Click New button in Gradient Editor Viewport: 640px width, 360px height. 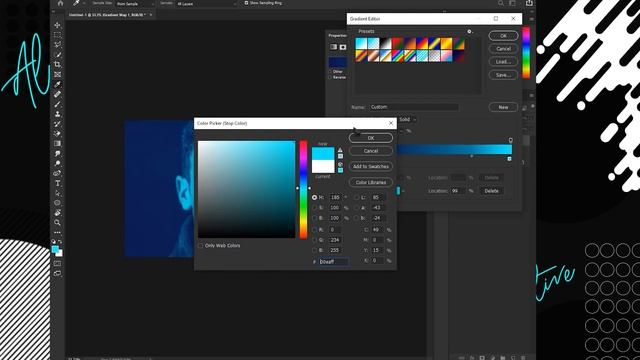pos(503,107)
